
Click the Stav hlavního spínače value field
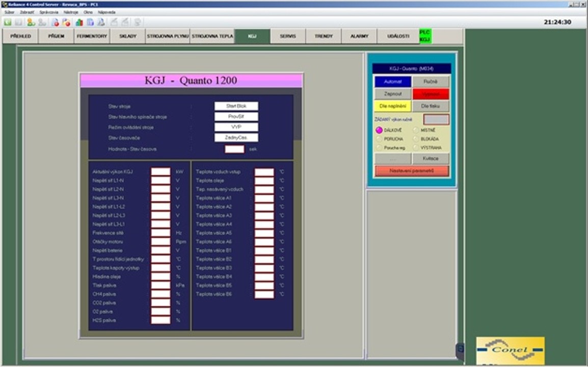point(236,117)
